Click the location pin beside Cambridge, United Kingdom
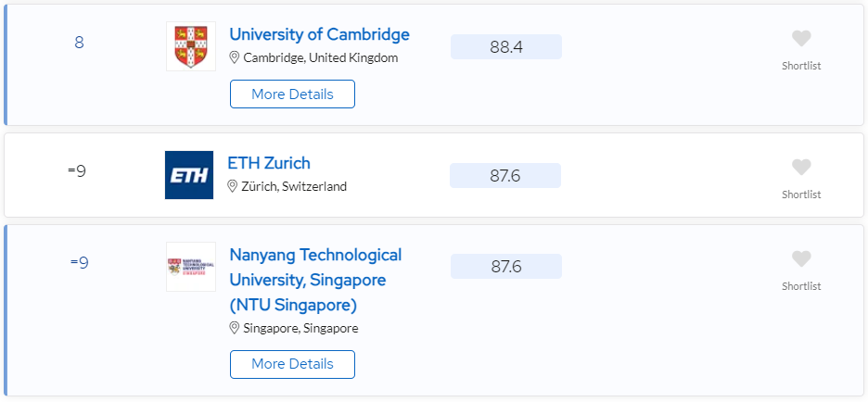This screenshot has height=402, width=868. [235, 57]
